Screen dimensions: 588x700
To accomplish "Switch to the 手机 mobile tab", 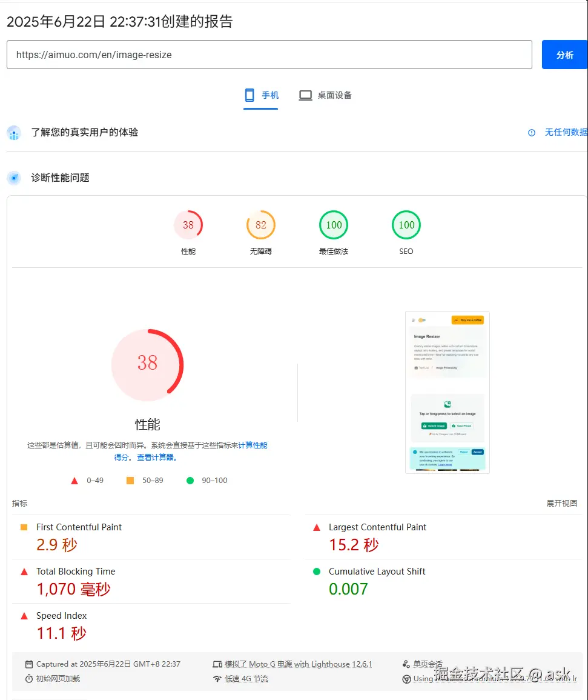I will (x=261, y=95).
